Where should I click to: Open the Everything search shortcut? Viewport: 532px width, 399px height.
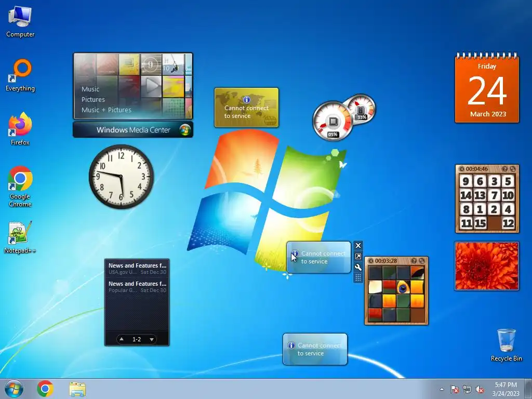click(20, 76)
